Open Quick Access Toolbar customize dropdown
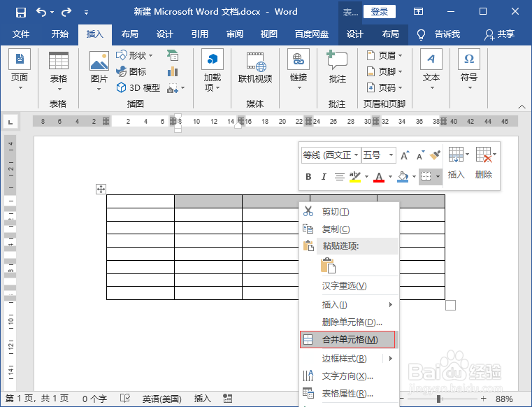The height and width of the screenshot is (407, 532). tap(86, 13)
